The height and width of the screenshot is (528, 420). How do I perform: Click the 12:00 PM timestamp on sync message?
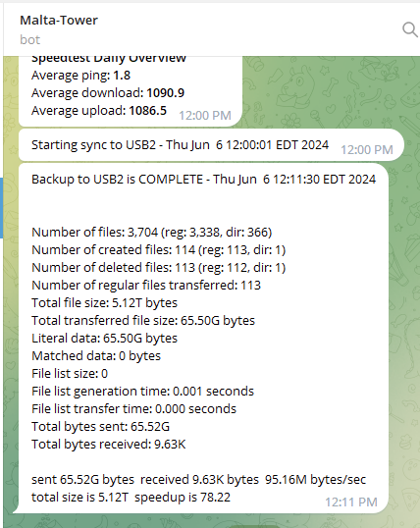tap(367, 149)
